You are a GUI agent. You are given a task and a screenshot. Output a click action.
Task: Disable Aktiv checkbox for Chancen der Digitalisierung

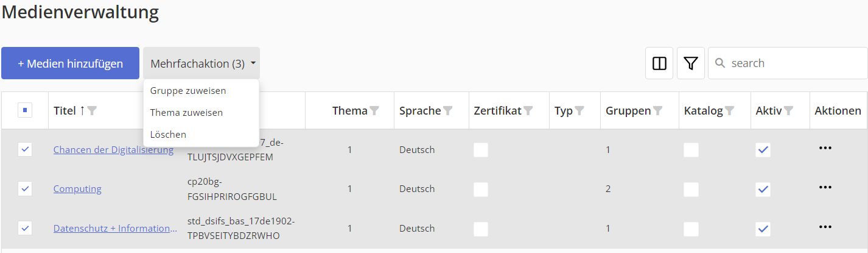pos(763,150)
